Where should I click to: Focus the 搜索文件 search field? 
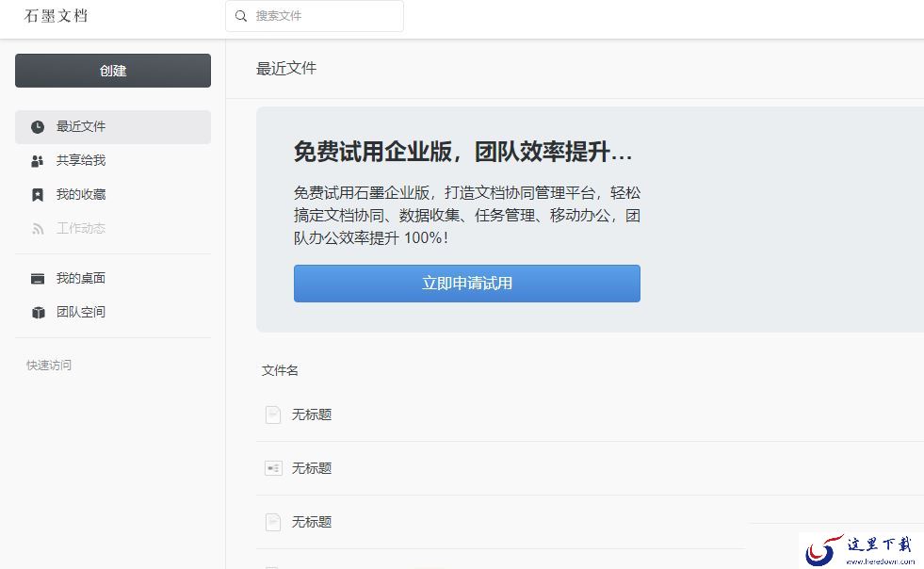point(315,16)
